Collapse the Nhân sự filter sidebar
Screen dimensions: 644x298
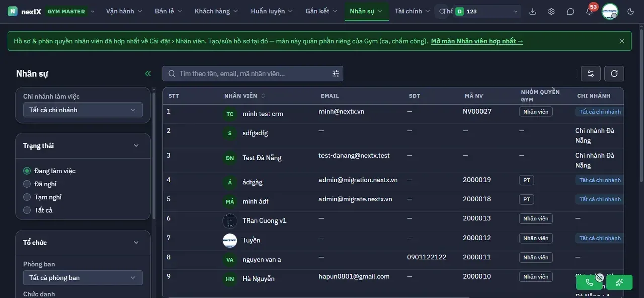[x=148, y=73]
